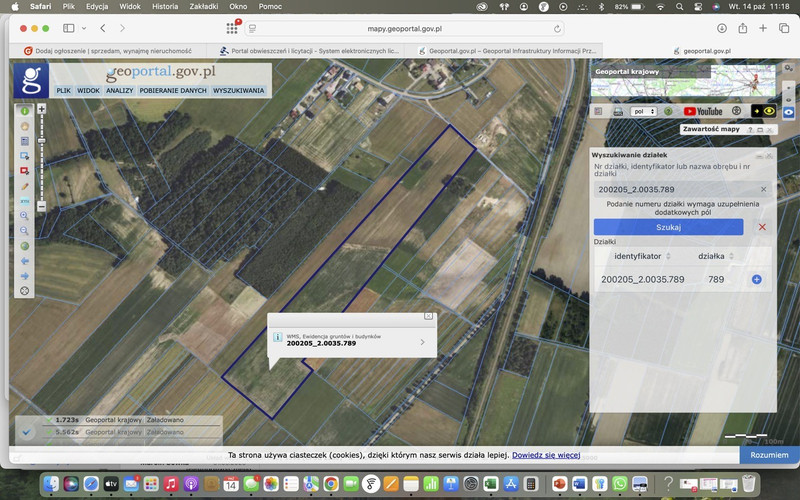Viewport: 800px width, 500px height.
Task: Click the blue plus next to parcel 789
Action: pos(756,279)
